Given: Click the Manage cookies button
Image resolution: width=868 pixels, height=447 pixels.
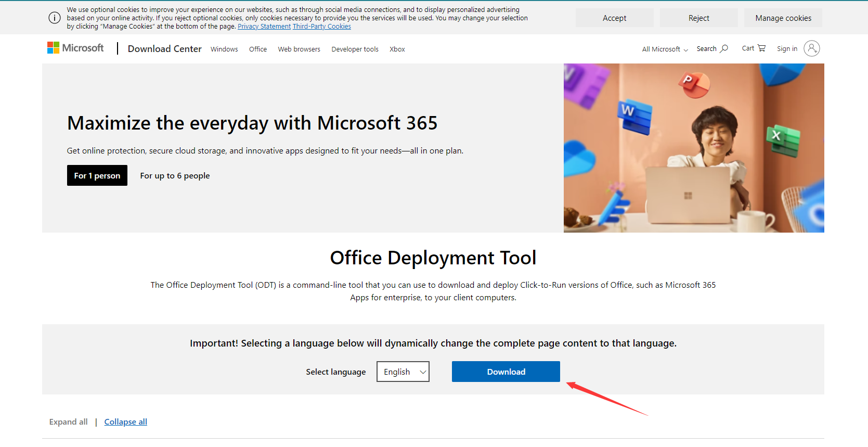Looking at the screenshot, I should [x=783, y=18].
